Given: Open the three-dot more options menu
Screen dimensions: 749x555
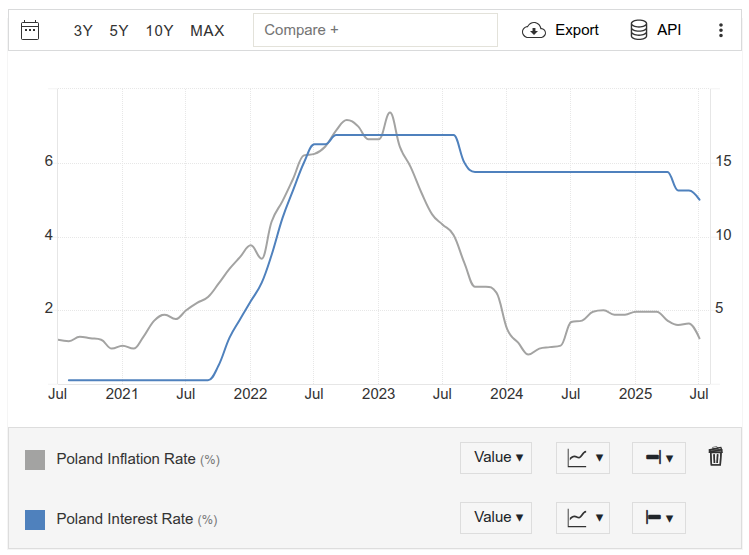Looking at the screenshot, I should click(721, 30).
